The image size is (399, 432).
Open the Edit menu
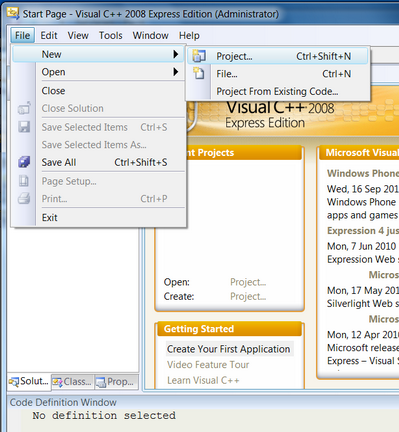pyautogui.click(x=49, y=35)
